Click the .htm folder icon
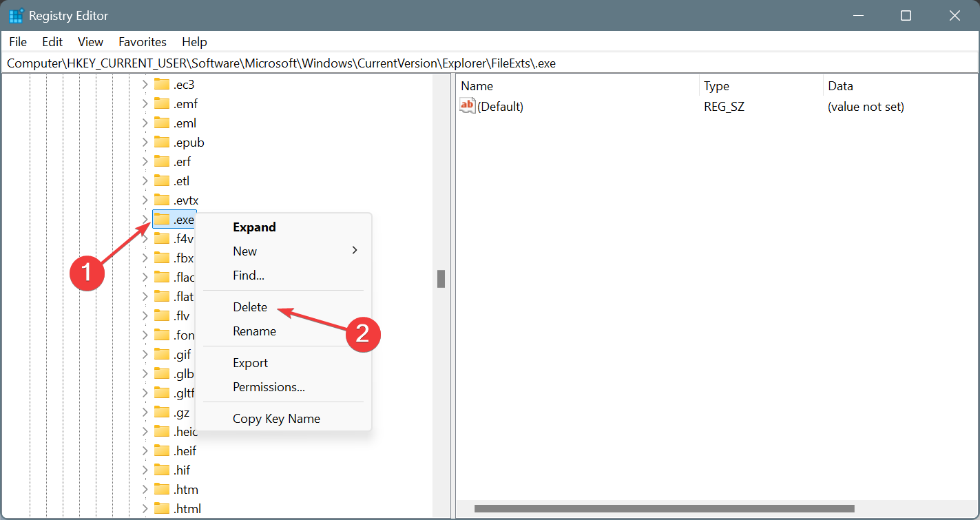Image resolution: width=980 pixels, height=520 pixels. [162, 489]
